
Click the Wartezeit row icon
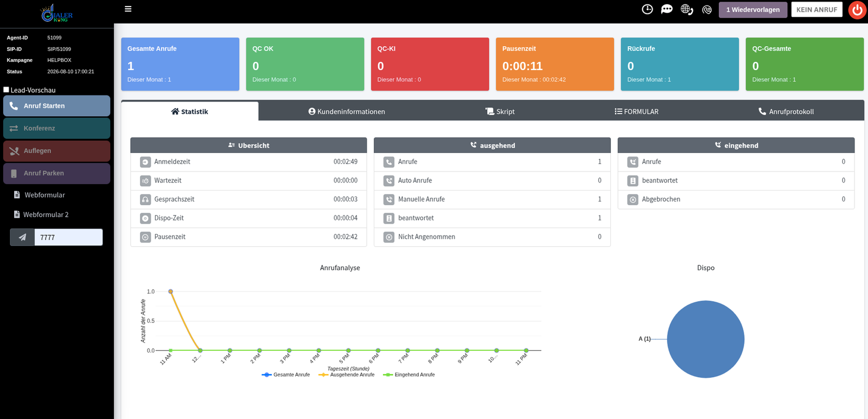[x=145, y=181]
